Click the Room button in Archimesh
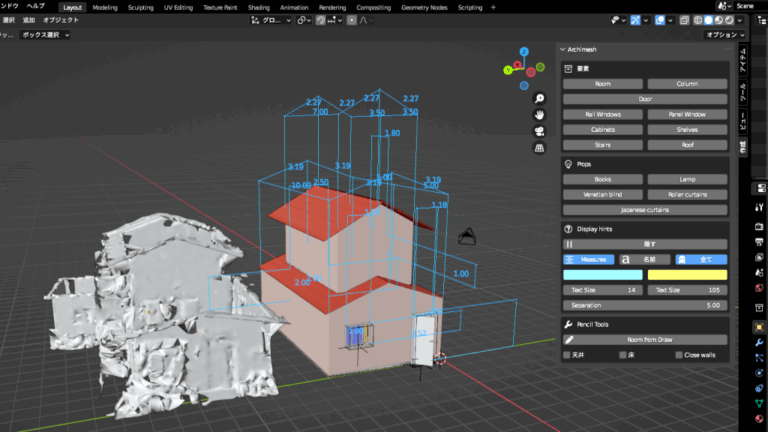768x432 pixels. pos(602,84)
